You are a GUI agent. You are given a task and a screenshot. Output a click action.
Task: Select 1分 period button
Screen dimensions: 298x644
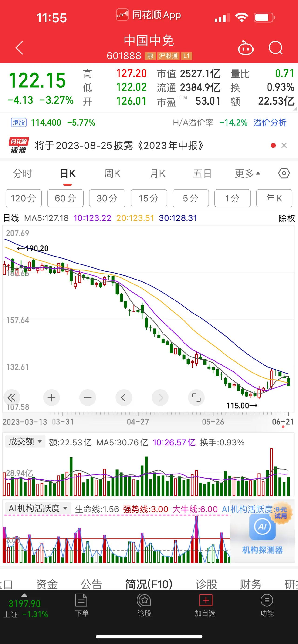point(232,198)
